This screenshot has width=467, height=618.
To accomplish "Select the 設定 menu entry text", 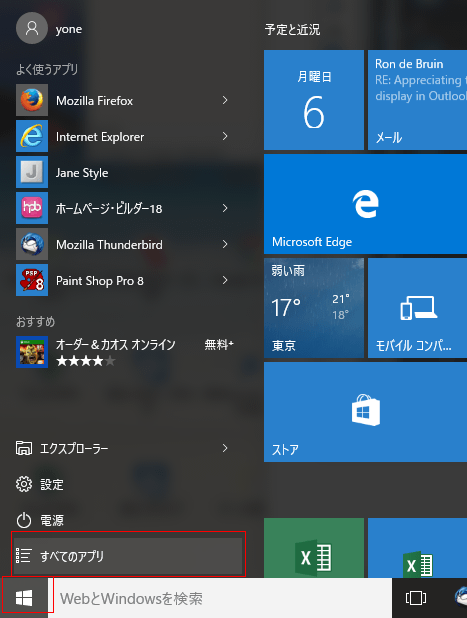I will pos(52,484).
